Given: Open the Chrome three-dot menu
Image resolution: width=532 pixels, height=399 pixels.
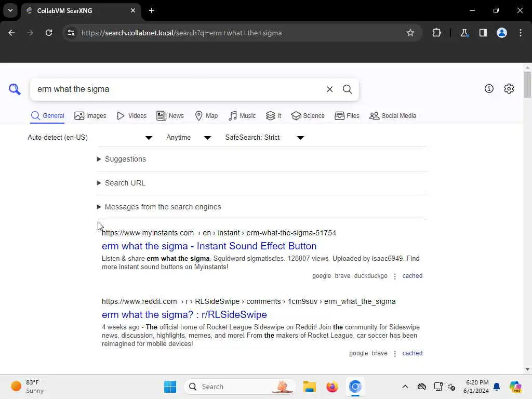Looking at the screenshot, I should (x=521, y=33).
